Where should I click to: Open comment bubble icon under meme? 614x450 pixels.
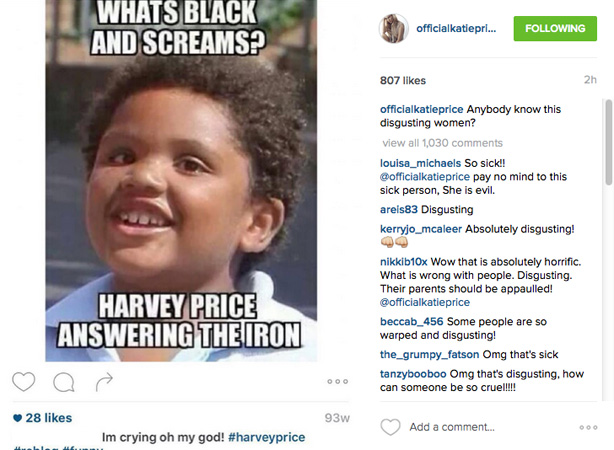tap(64, 382)
